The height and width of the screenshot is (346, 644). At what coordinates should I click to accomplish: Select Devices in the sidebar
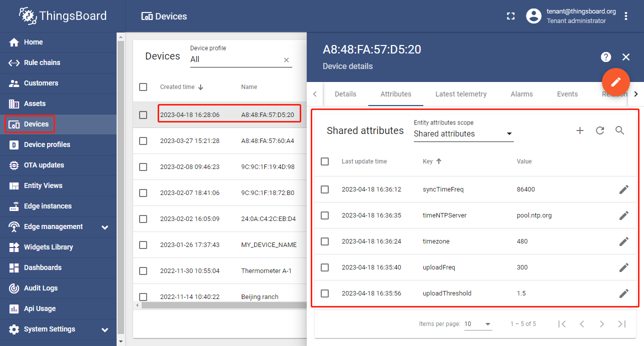58,124
